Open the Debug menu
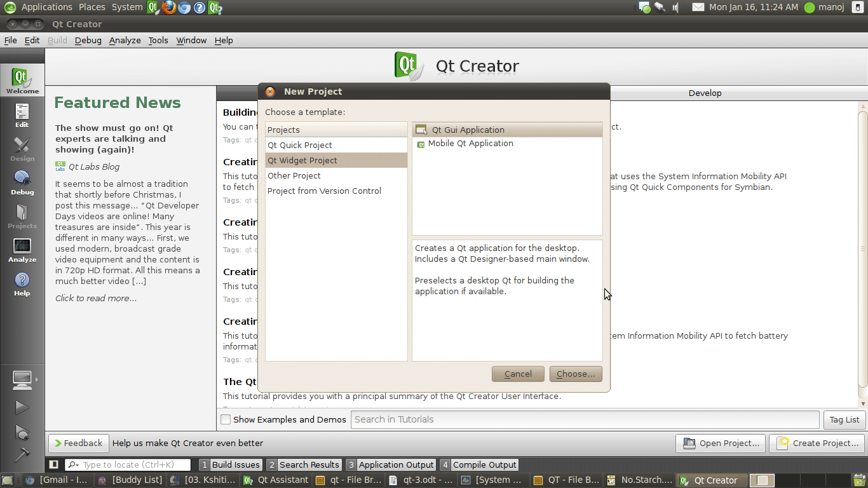 point(88,40)
